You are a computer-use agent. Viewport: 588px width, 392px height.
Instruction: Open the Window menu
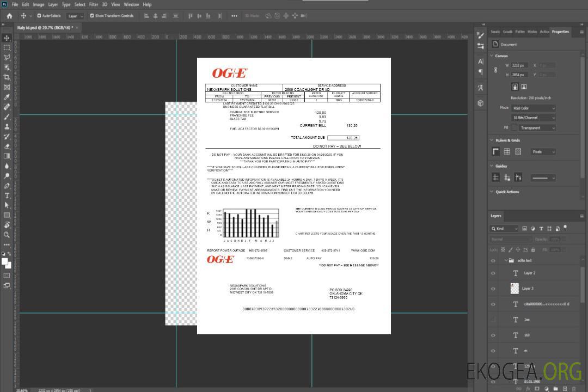pos(131,4)
